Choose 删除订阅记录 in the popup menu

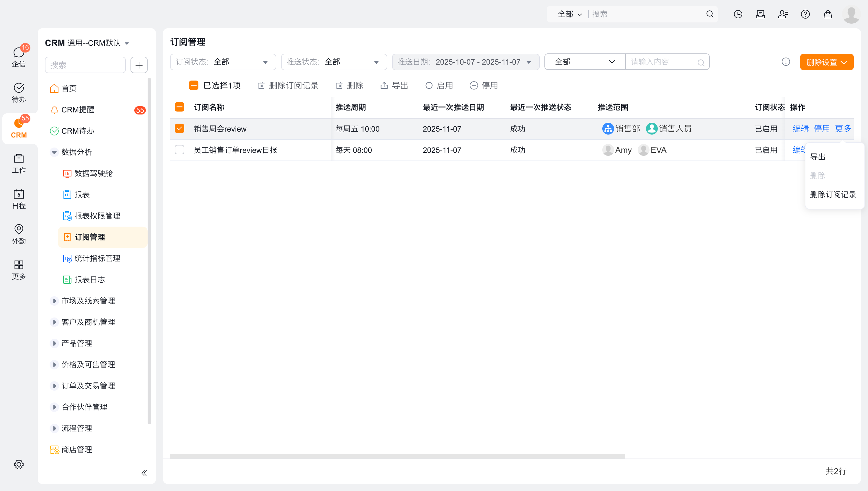click(833, 194)
